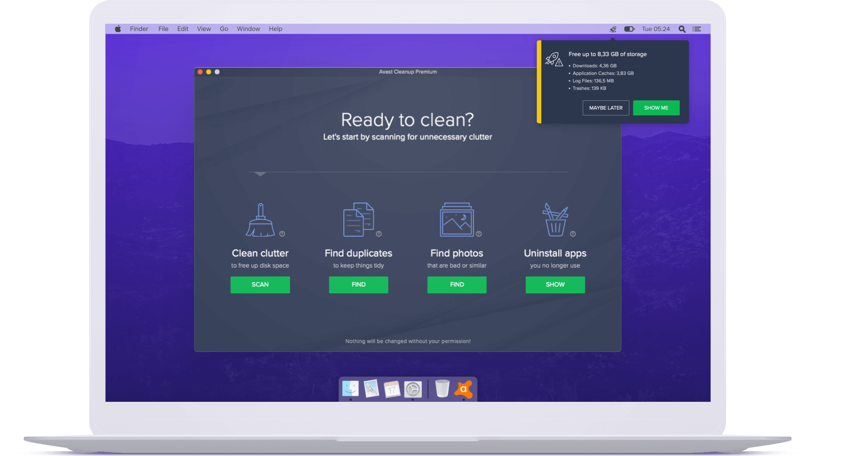868x456 pixels.
Task: Dismiss notification with MAYBE LATER
Action: click(x=605, y=108)
